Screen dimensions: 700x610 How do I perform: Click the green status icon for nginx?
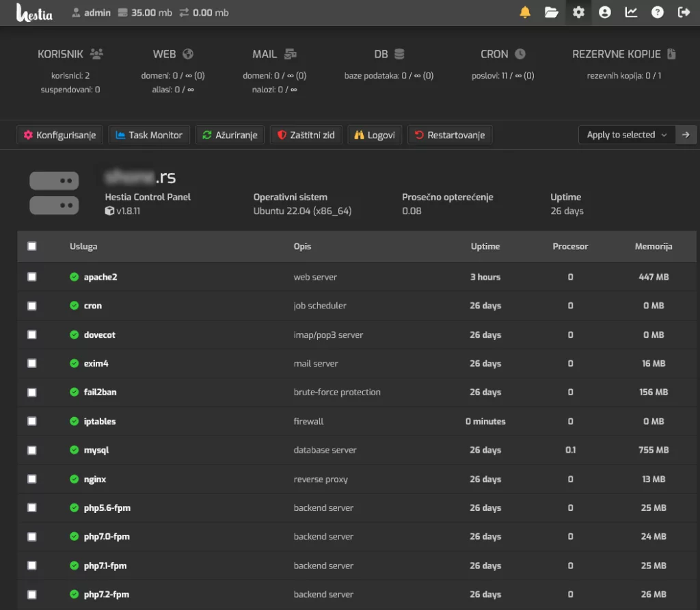click(74, 479)
